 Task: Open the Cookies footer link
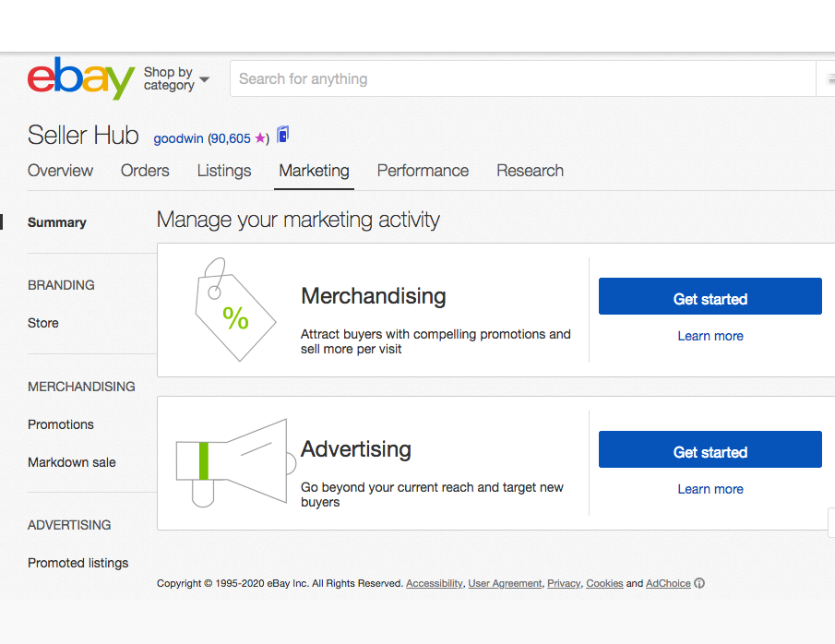pos(604,583)
